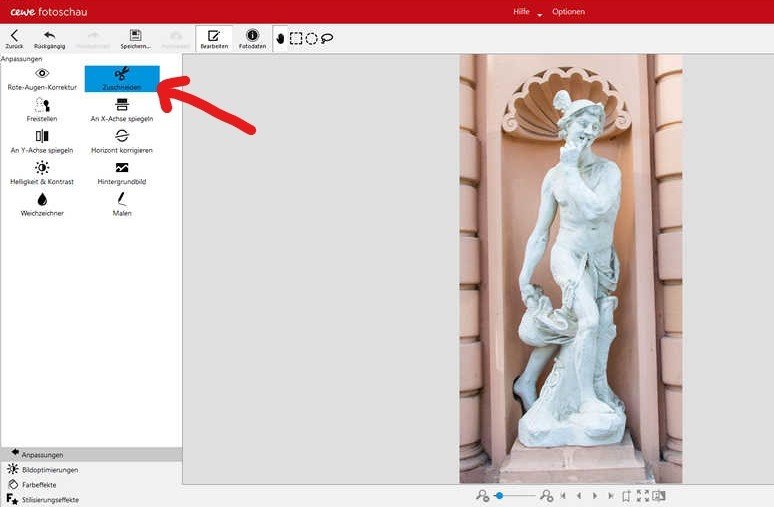
Task: Open Rote-Augen-Korrektur tool
Action: pos(42,78)
